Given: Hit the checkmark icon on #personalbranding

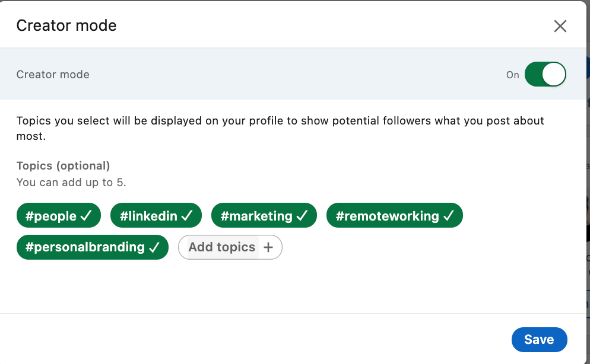Looking at the screenshot, I should tap(154, 248).
